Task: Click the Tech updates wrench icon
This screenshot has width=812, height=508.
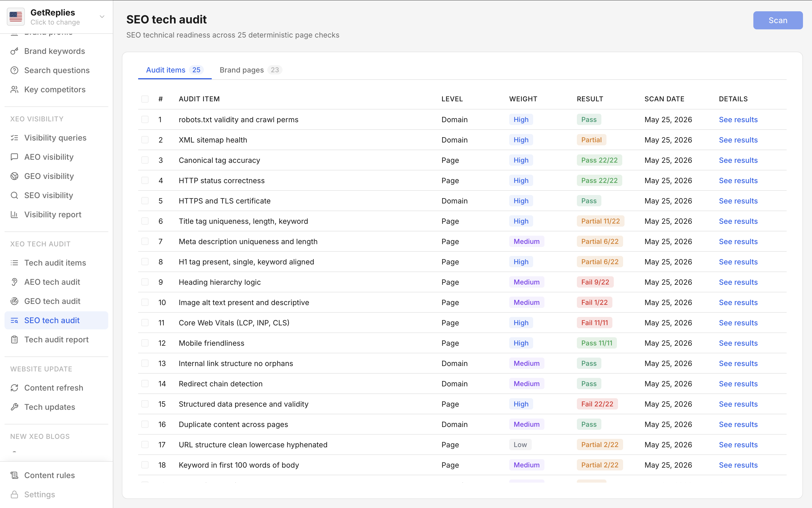Action: coord(14,407)
